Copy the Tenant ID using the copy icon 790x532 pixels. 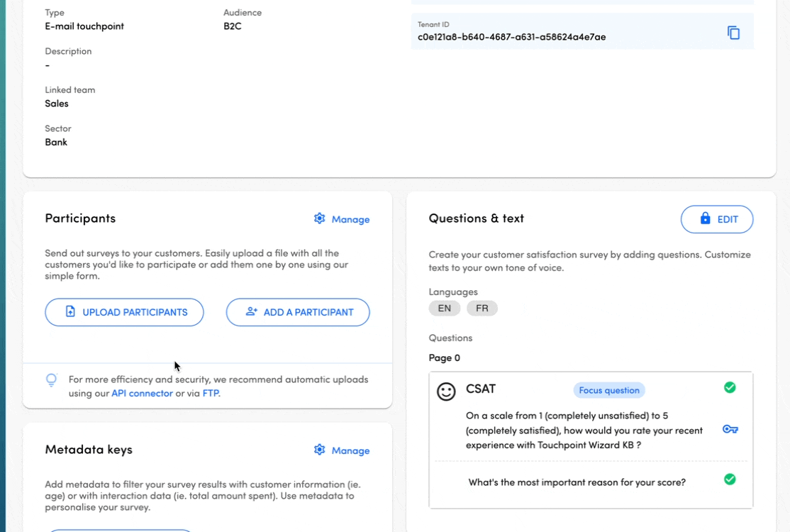click(733, 33)
